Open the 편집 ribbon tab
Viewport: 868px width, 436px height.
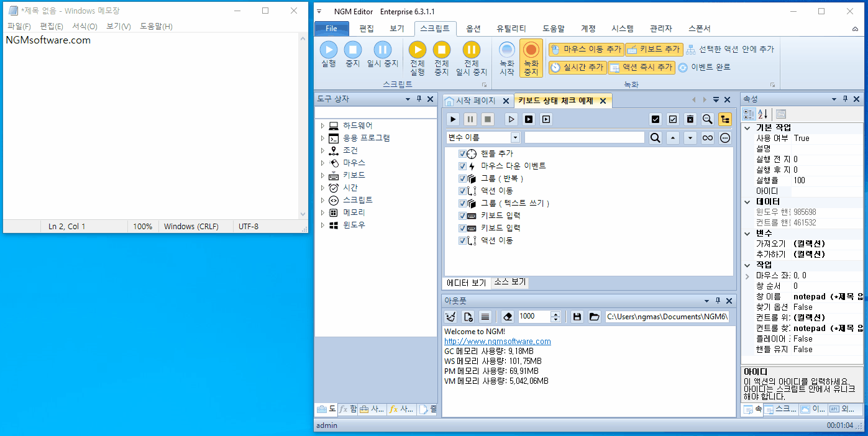pos(367,29)
